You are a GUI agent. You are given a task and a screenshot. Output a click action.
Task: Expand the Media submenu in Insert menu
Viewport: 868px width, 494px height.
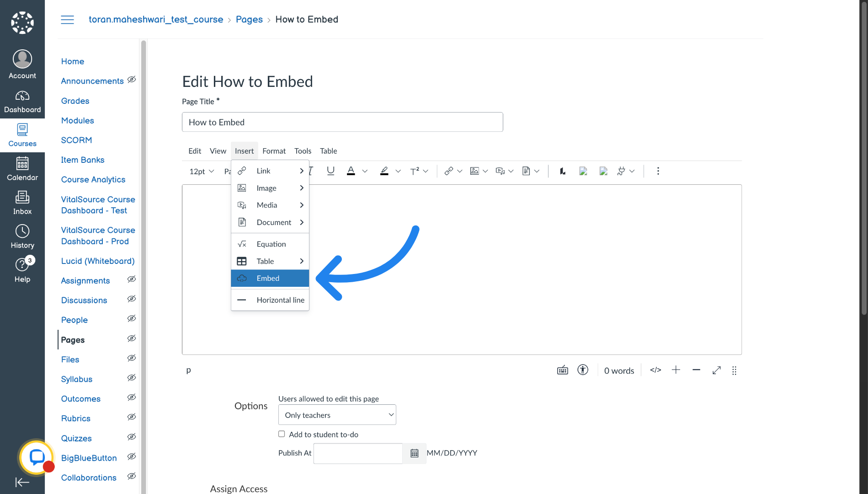pyautogui.click(x=270, y=205)
